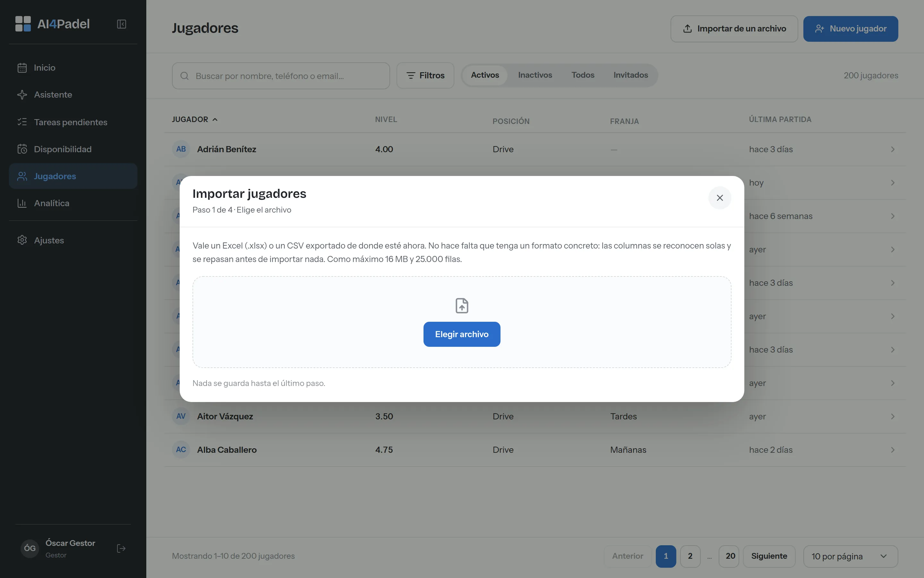
Task: Click the file upload icon in the drop zone
Action: 462,306
